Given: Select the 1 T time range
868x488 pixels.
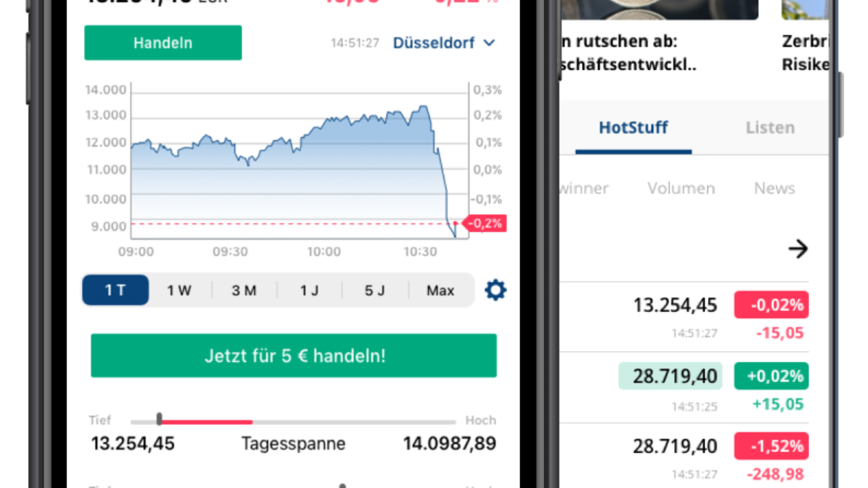Looking at the screenshot, I should point(115,291).
